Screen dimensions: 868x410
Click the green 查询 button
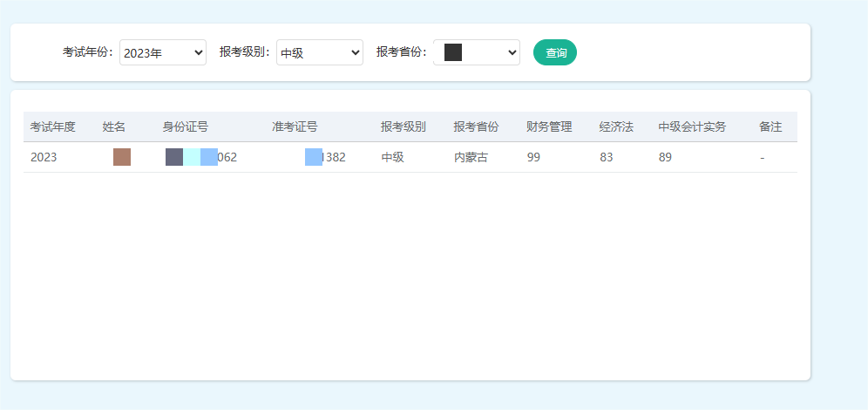point(555,53)
